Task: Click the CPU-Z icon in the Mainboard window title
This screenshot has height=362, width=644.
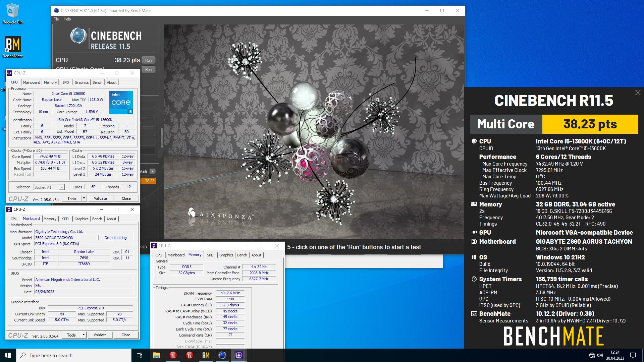Action: [9, 209]
